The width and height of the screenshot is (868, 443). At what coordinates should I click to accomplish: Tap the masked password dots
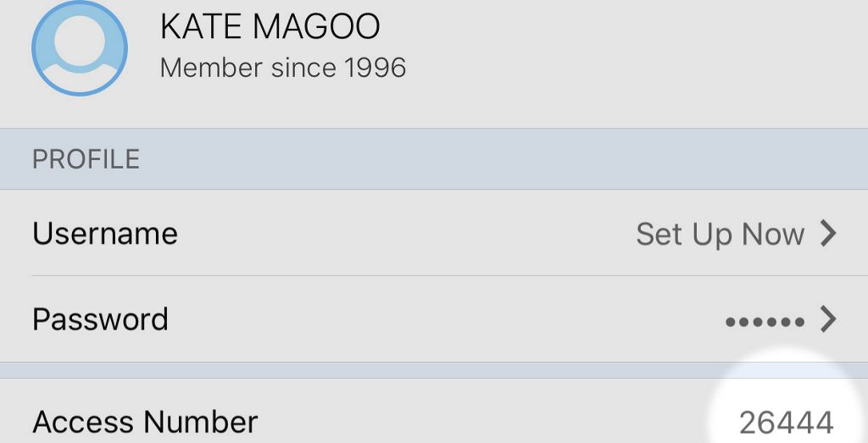click(765, 322)
